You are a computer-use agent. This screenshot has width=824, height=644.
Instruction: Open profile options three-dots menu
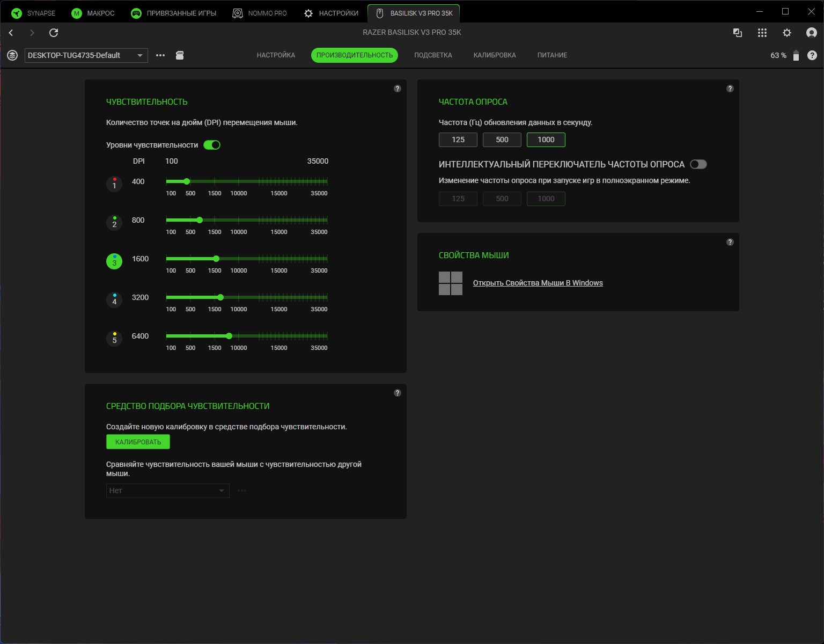160,55
